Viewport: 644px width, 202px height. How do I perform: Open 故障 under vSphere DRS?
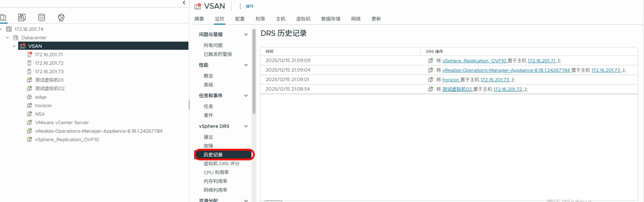(x=208, y=146)
